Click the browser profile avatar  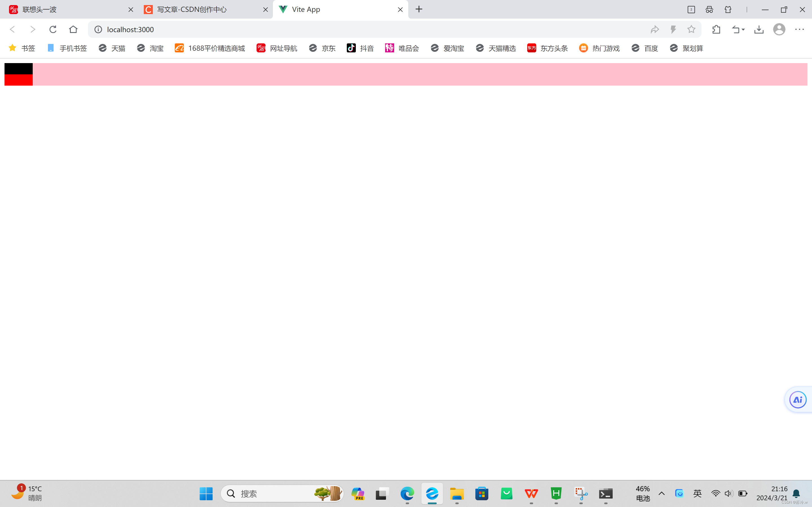[779, 29]
